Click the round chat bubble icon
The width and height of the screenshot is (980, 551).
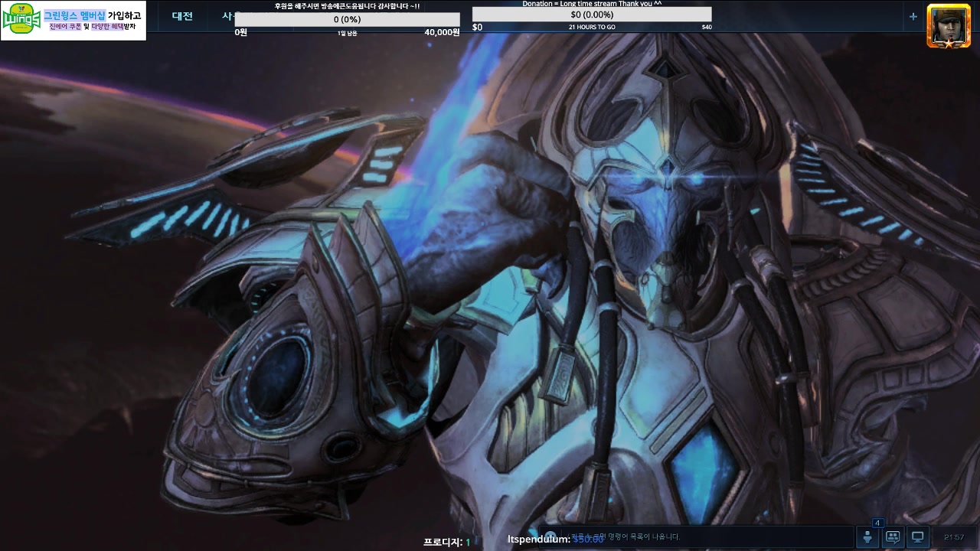(550, 536)
